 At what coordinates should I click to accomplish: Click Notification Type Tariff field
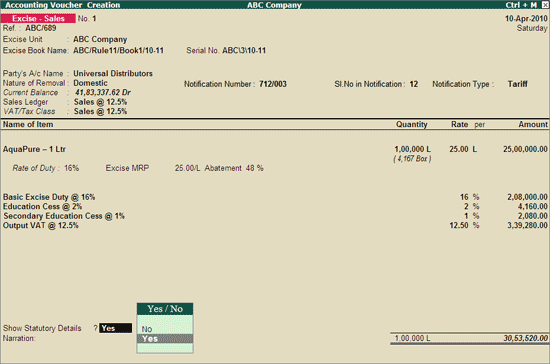pyautogui.click(x=517, y=84)
